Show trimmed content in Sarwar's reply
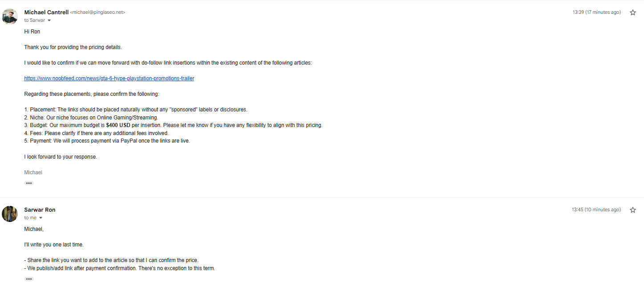This screenshot has height=287, width=644. (x=29, y=279)
